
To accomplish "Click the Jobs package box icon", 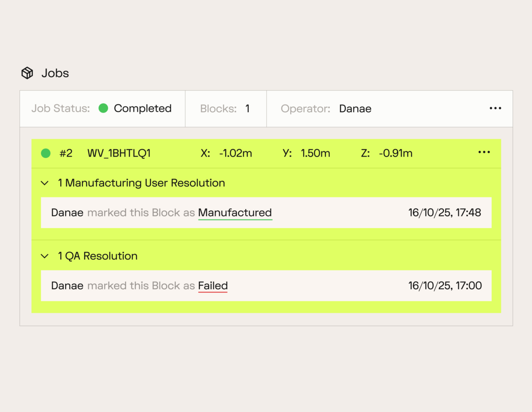I will (x=27, y=73).
